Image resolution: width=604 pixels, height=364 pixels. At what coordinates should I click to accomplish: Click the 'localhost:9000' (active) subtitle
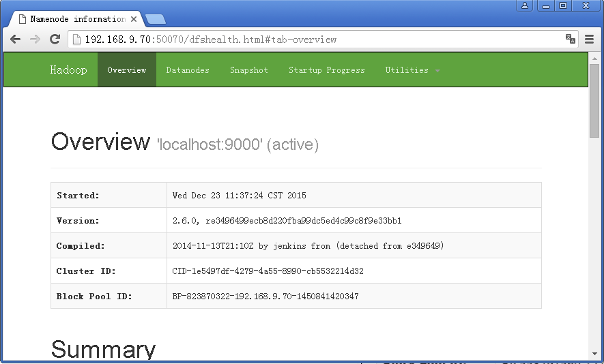tap(238, 145)
